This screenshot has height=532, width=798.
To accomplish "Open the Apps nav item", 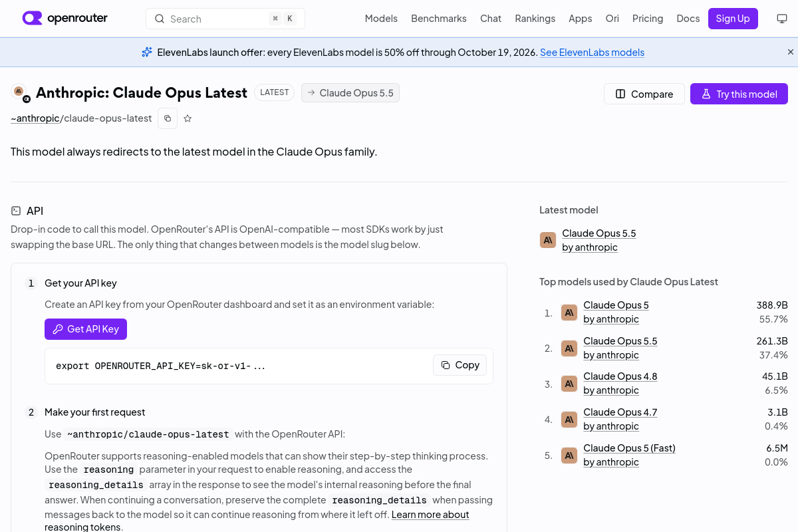I will (x=581, y=19).
